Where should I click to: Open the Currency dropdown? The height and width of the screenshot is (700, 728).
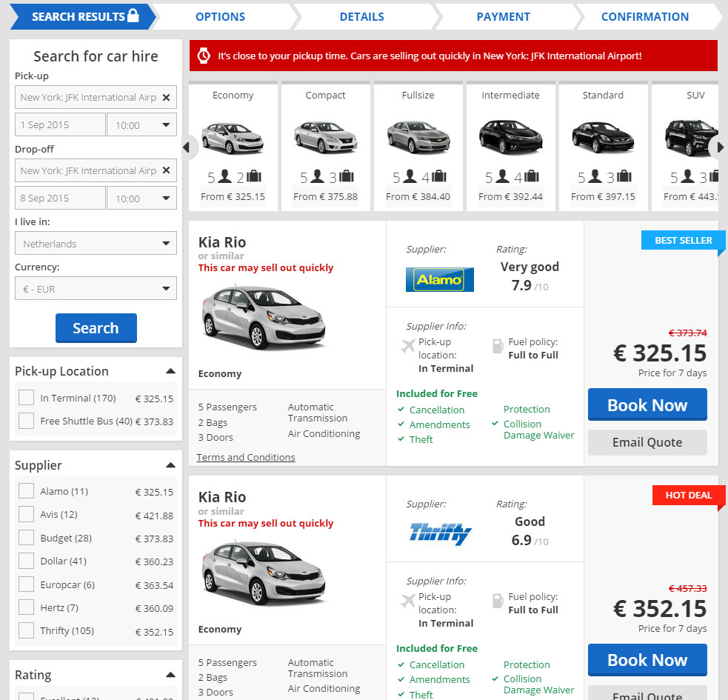tap(96, 289)
